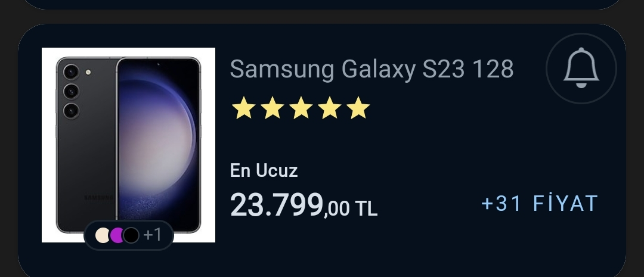Click the third (middle) rating star
644x277 pixels.
pos(301,108)
